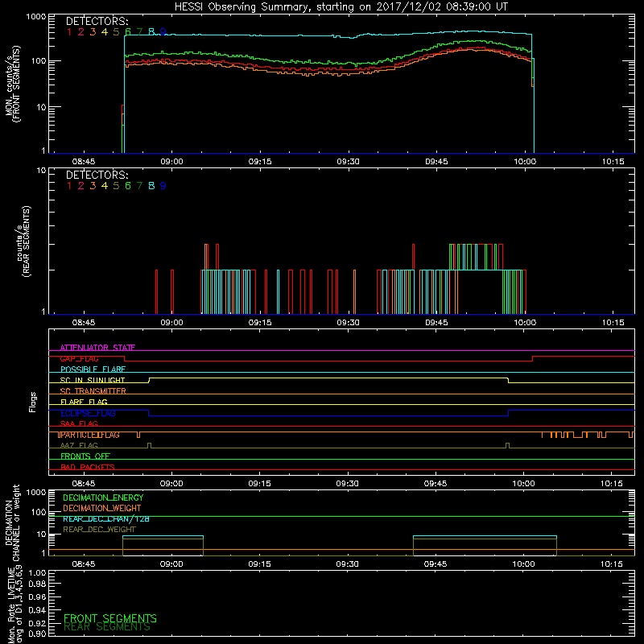
Task: Click the 09:45 tick label under rear segments plot
Action: 436,323
